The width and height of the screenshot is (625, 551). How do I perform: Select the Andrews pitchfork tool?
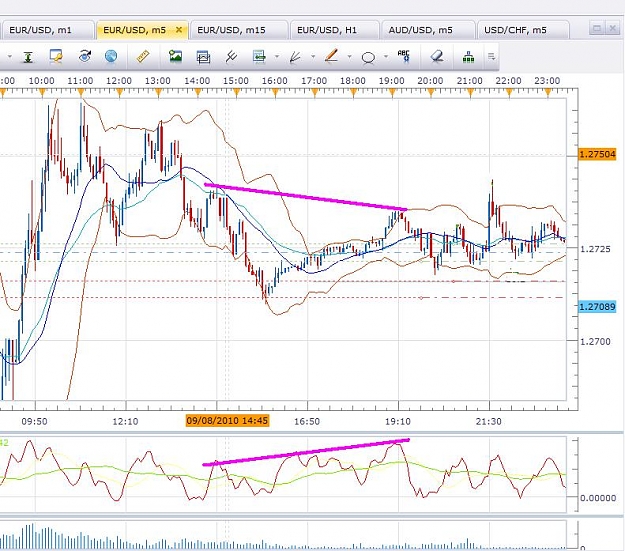[231, 57]
